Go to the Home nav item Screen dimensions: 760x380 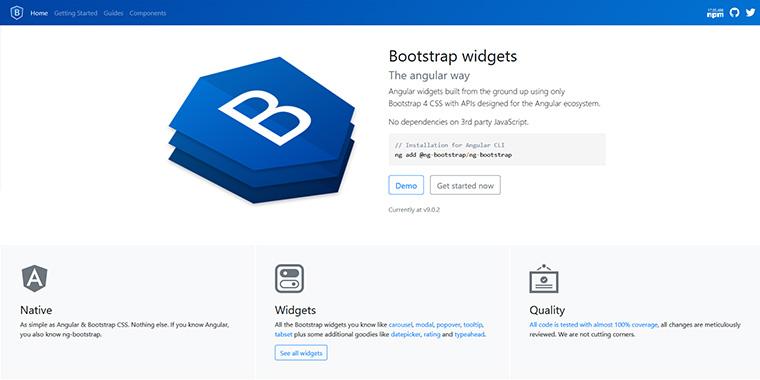pyautogui.click(x=39, y=13)
